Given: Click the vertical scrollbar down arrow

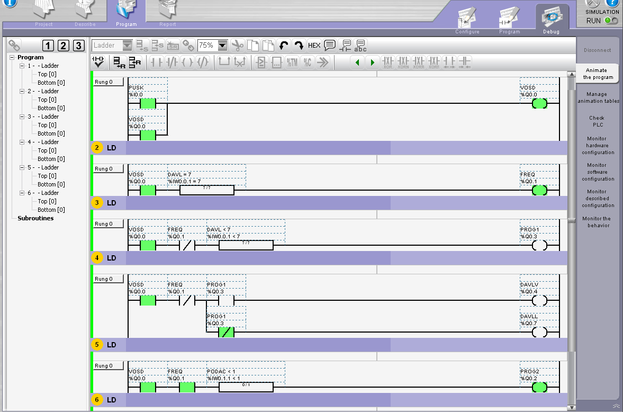Looking at the screenshot, I should [x=571, y=407].
